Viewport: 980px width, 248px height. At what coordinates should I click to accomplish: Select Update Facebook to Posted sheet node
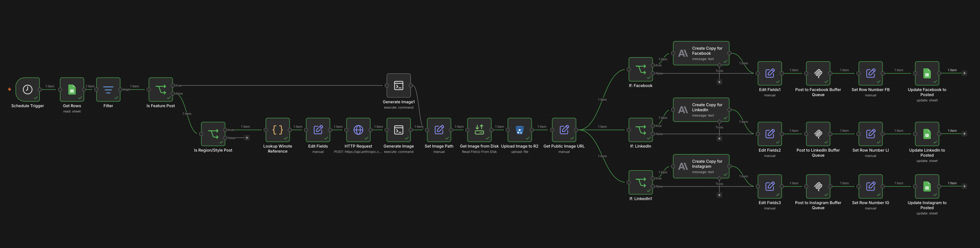[927, 73]
